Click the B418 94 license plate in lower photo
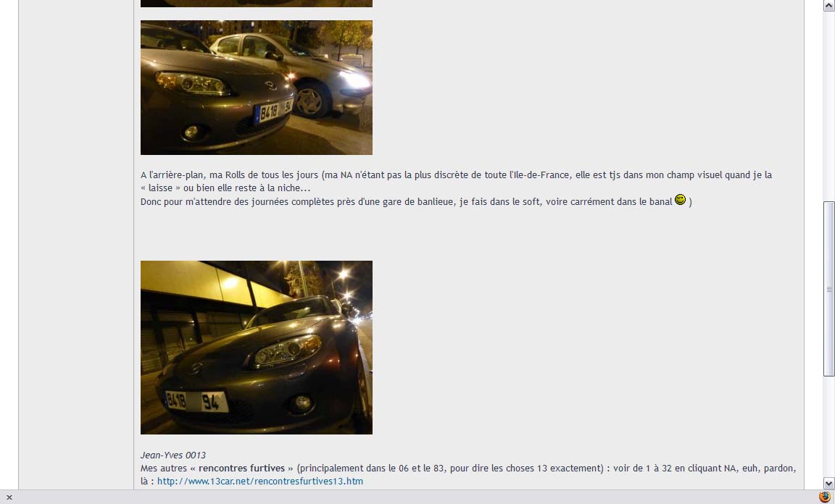This screenshot has height=504, width=835. (196, 401)
